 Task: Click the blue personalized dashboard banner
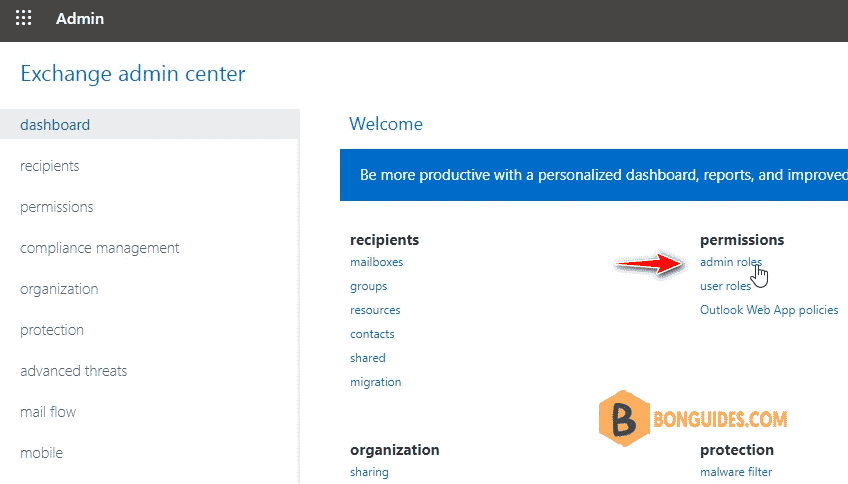[594, 175]
